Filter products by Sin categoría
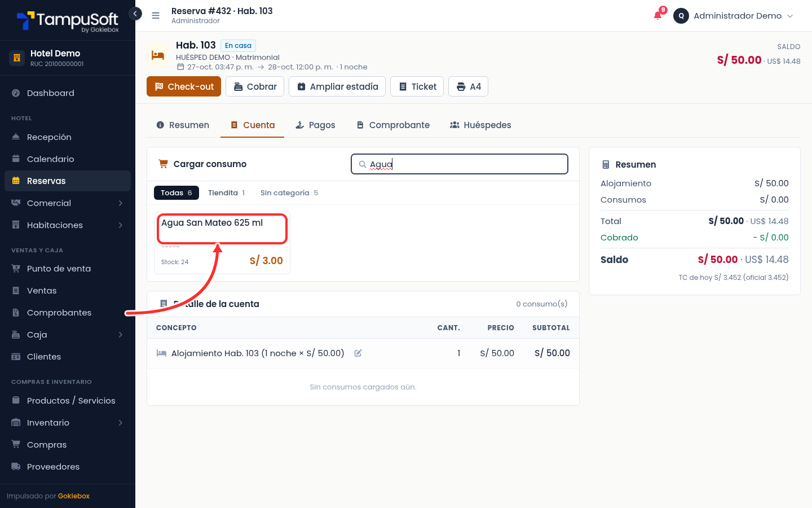This screenshot has width=812, height=508. [x=289, y=193]
